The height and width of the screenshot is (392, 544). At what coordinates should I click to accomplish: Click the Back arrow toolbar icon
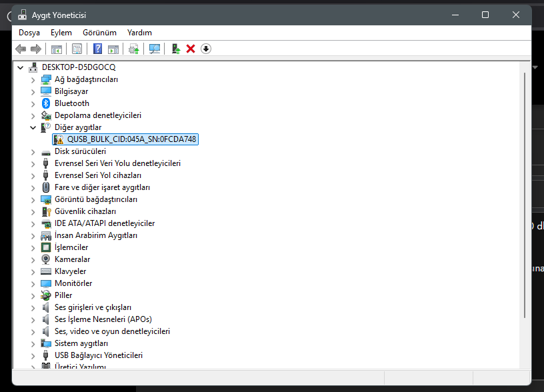21,49
